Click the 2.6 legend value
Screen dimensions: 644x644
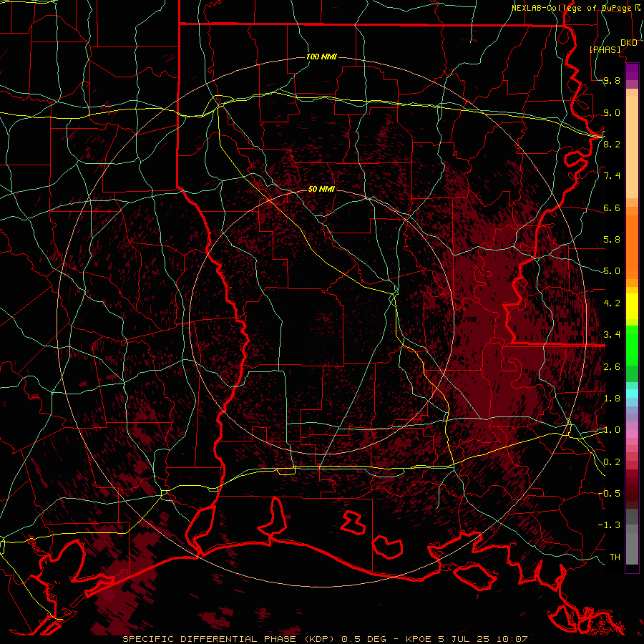(x=612, y=366)
